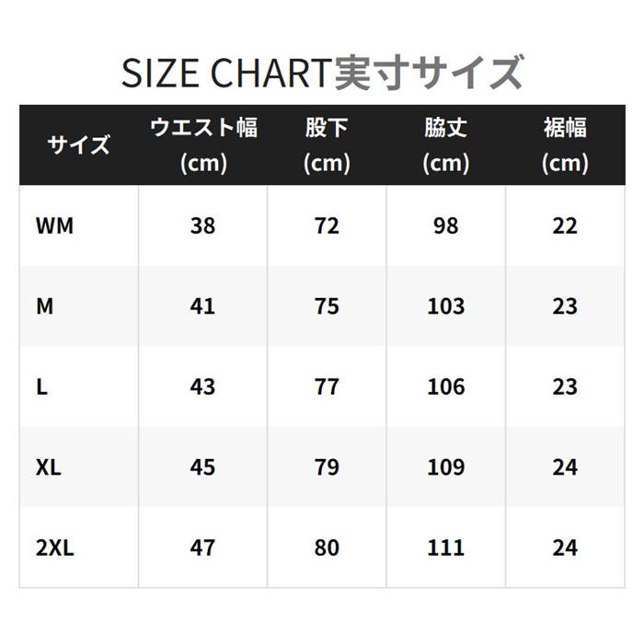Click waist value 38 in WM row

pos(202,225)
